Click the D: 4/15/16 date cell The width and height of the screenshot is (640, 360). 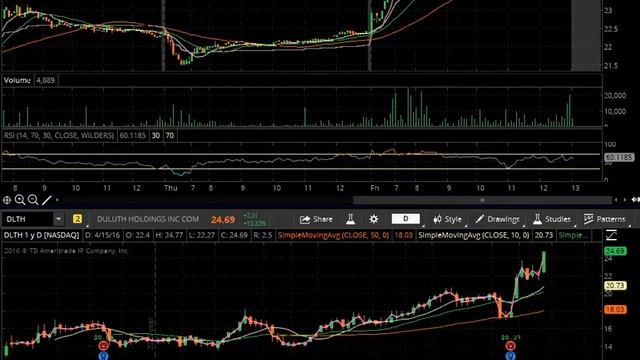pyautogui.click(x=102, y=235)
